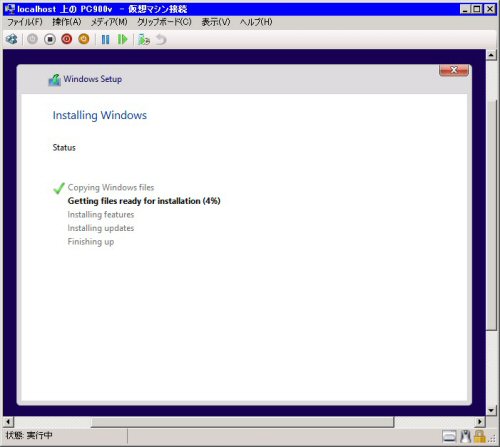
Task: Click the vertical scrollbar down arrow
Action: click(491, 410)
